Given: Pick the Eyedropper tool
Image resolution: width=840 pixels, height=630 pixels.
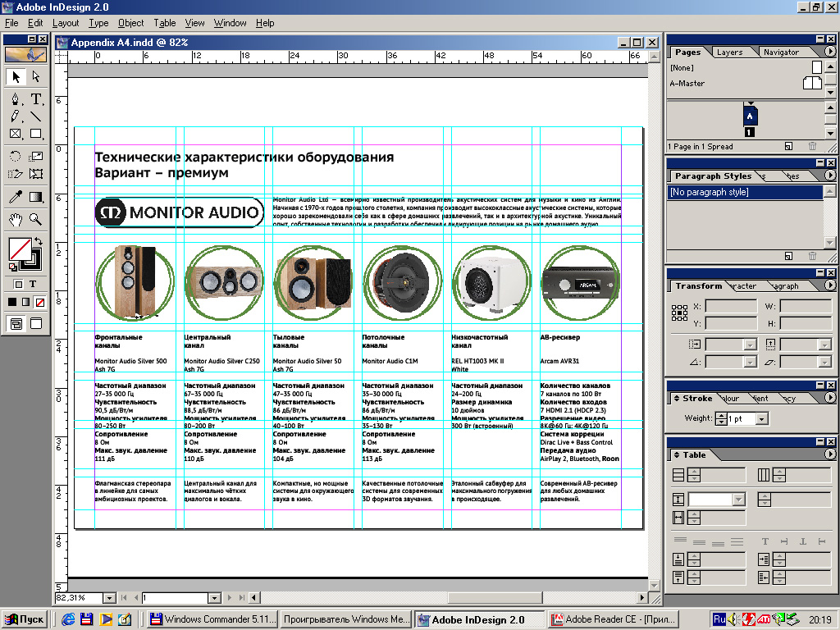Looking at the screenshot, I should (x=15, y=197).
